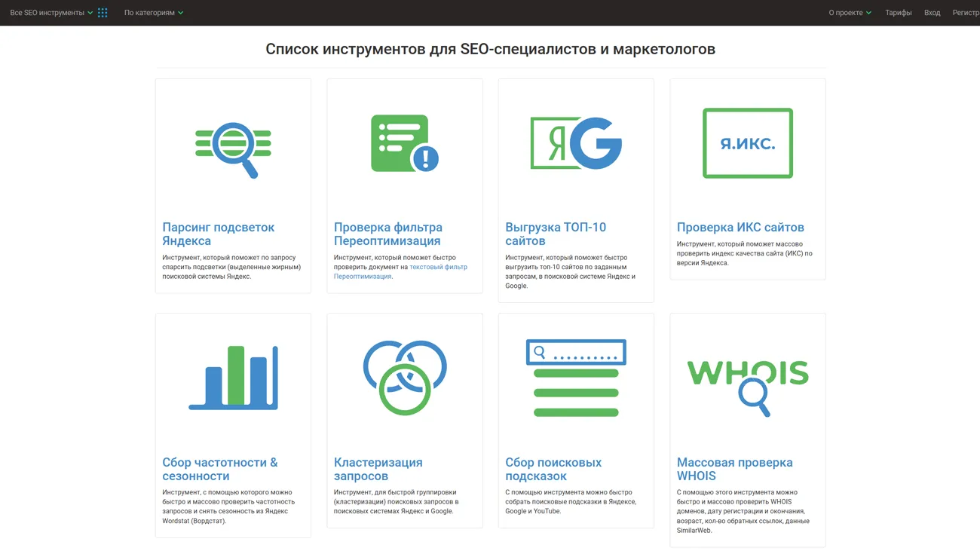The width and height of the screenshot is (980, 551).
Task: Go to the 'Тарифы' menu item
Action: (898, 13)
